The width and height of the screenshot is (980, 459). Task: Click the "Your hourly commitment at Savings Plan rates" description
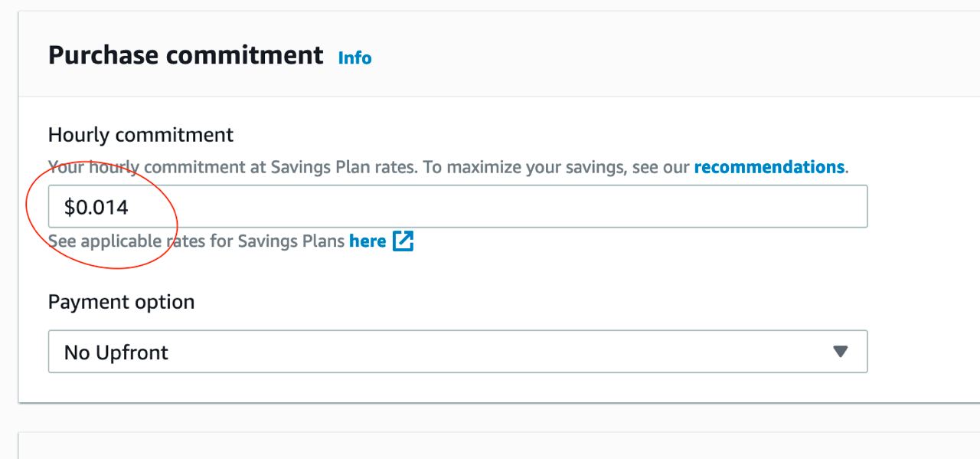click(233, 167)
